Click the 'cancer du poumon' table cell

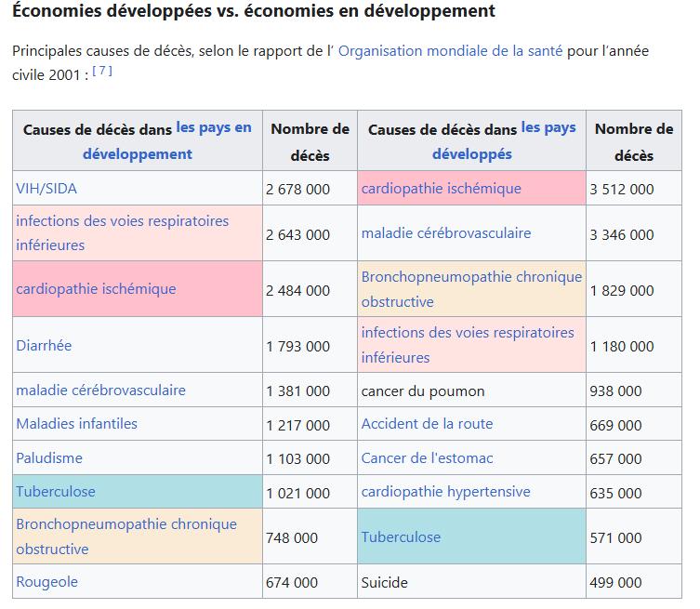[x=423, y=391]
